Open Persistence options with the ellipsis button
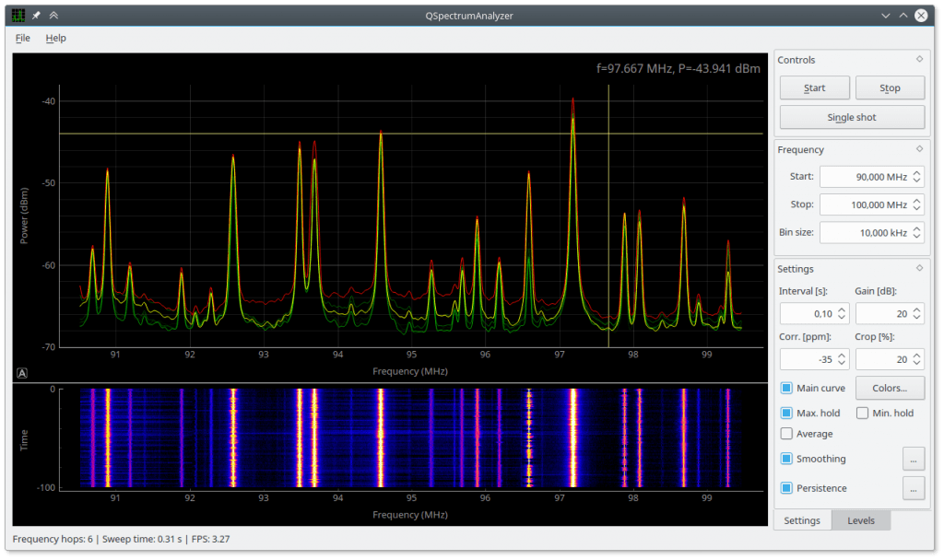 tap(912, 488)
